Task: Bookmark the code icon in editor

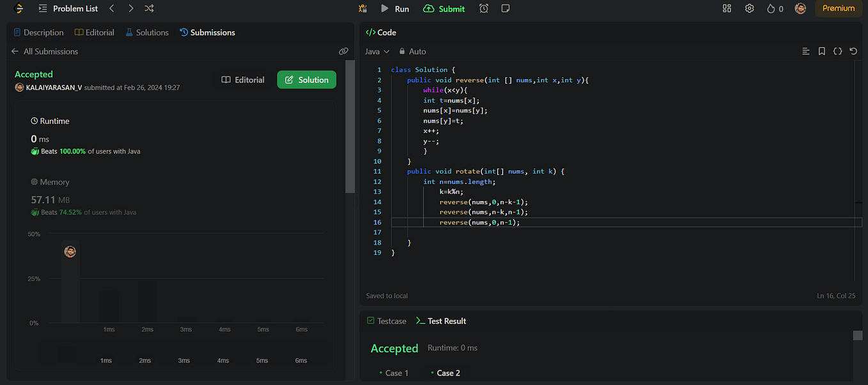Action: pyautogui.click(x=822, y=51)
